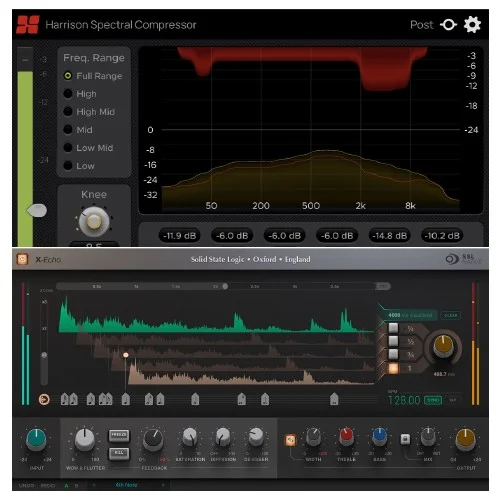500x500 pixels.
Task: Click the red Treble knob
Action: point(346,437)
